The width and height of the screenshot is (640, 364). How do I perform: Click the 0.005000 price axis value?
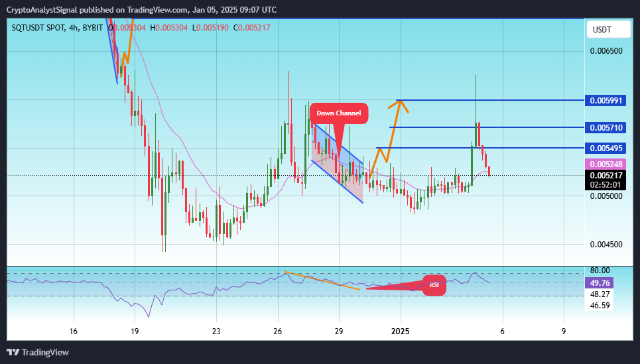(x=606, y=196)
